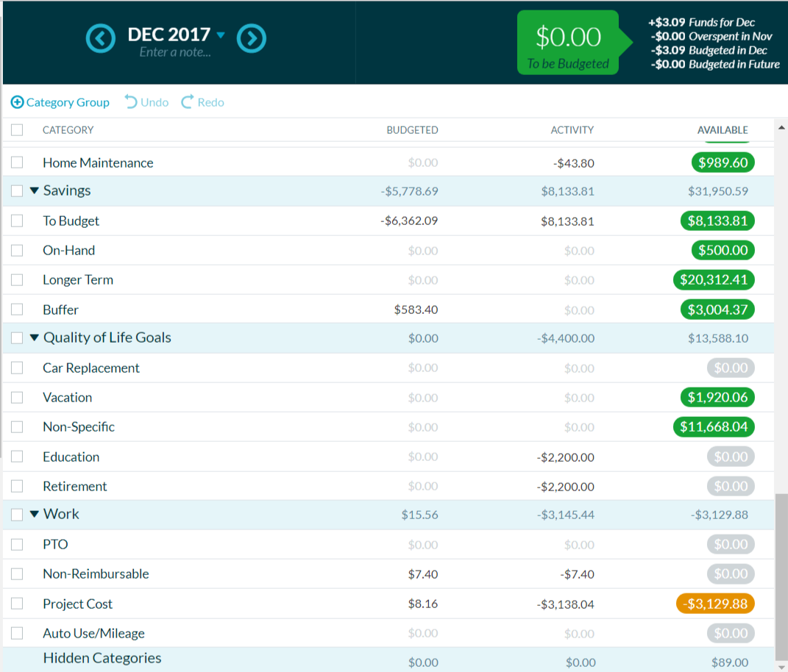Viewport: 788px width, 672px height.
Task: Click the scrollbar up arrow
Action: [x=781, y=128]
